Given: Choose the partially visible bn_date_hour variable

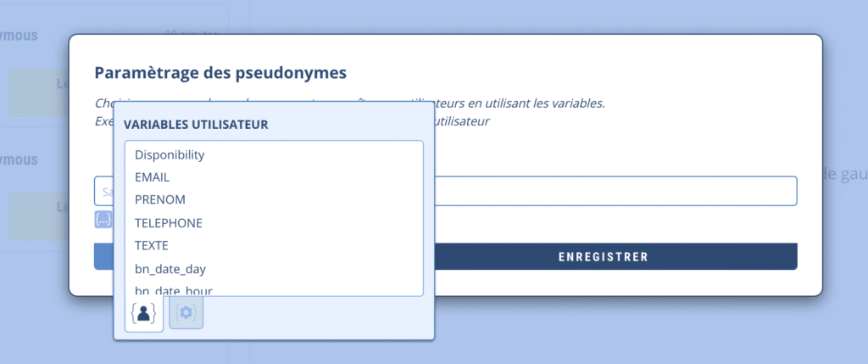Looking at the screenshot, I should point(173,290).
